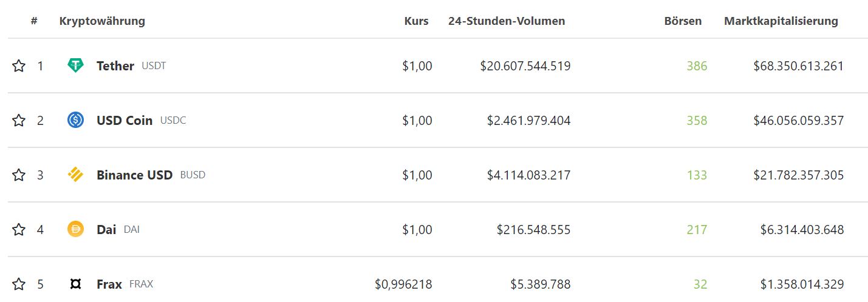
Task: Click the Tether coin logo icon
Action: click(x=75, y=65)
